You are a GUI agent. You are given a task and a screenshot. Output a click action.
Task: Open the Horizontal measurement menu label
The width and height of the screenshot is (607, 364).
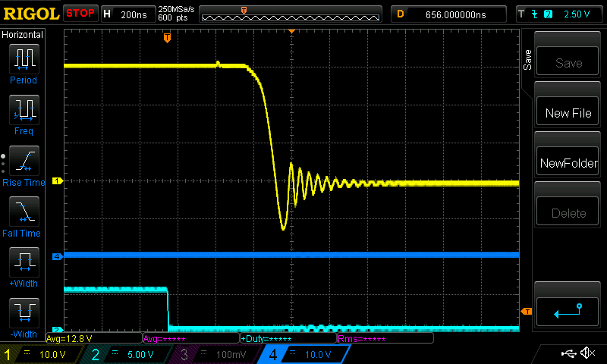pos(23,35)
